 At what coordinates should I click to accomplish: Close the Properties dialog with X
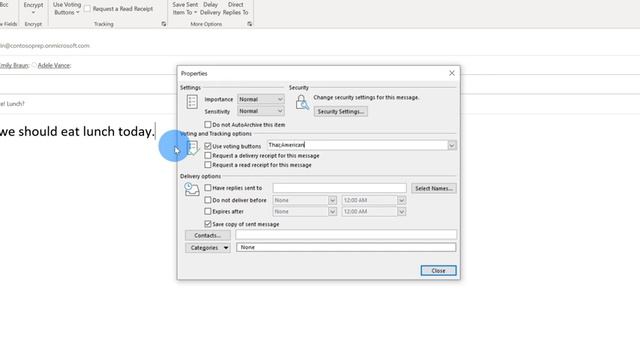451,73
